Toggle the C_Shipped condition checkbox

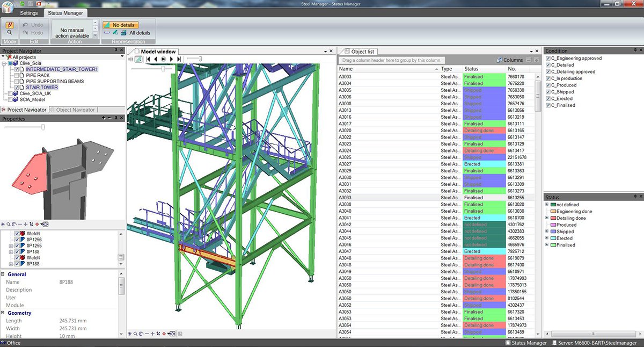point(548,91)
